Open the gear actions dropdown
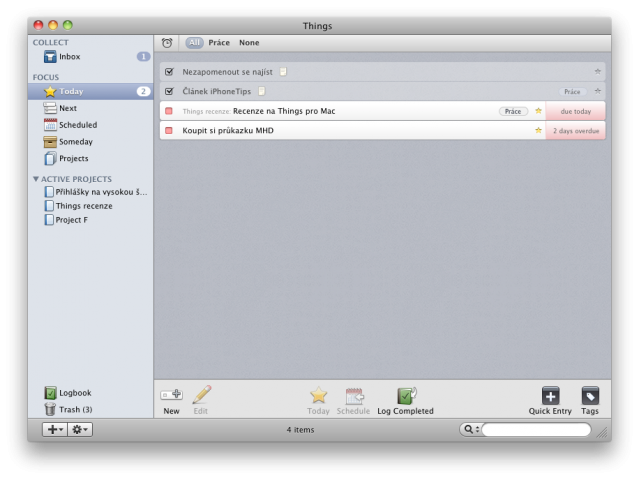This screenshot has width=639, height=480. coord(80,429)
